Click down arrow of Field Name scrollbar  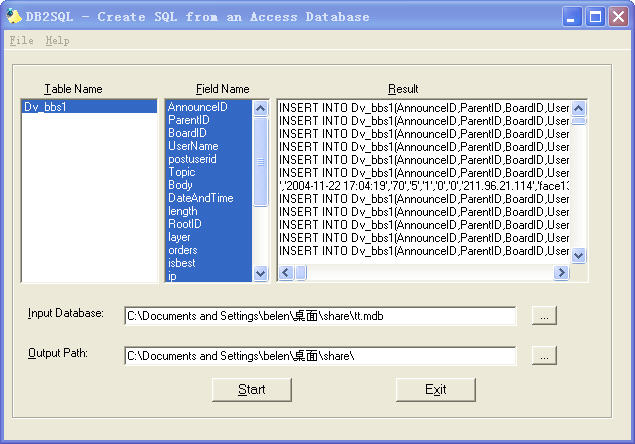point(260,273)
